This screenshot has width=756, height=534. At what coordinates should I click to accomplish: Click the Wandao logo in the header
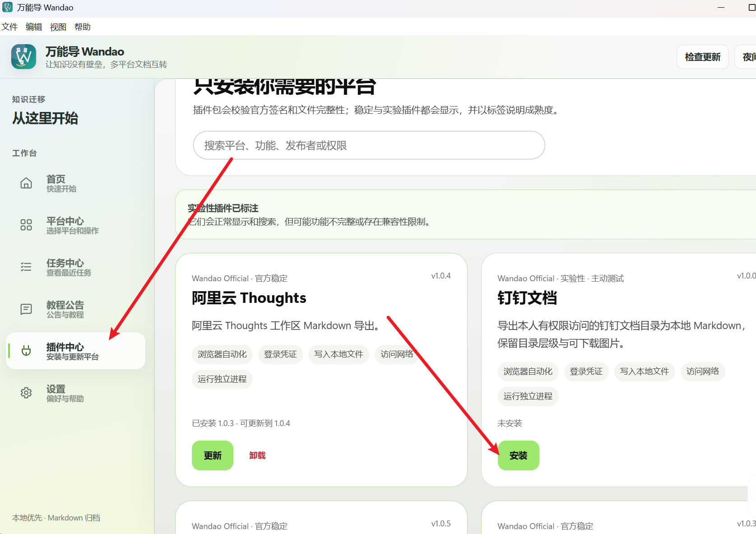point(23,57)
